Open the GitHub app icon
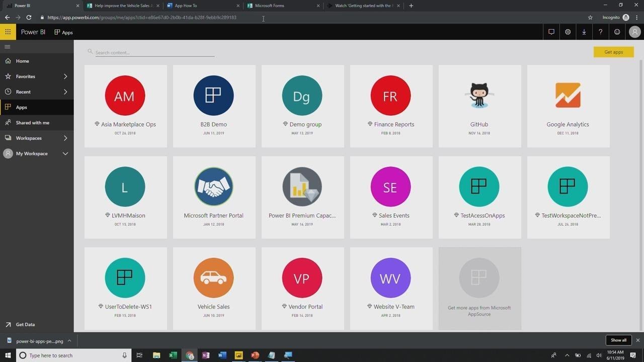 (x=479, y=96)
